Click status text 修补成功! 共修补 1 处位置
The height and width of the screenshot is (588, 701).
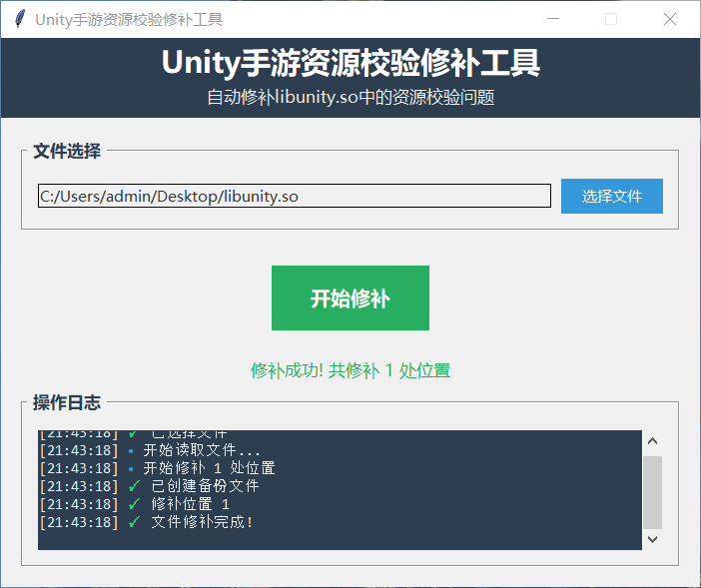coord(350,370)
